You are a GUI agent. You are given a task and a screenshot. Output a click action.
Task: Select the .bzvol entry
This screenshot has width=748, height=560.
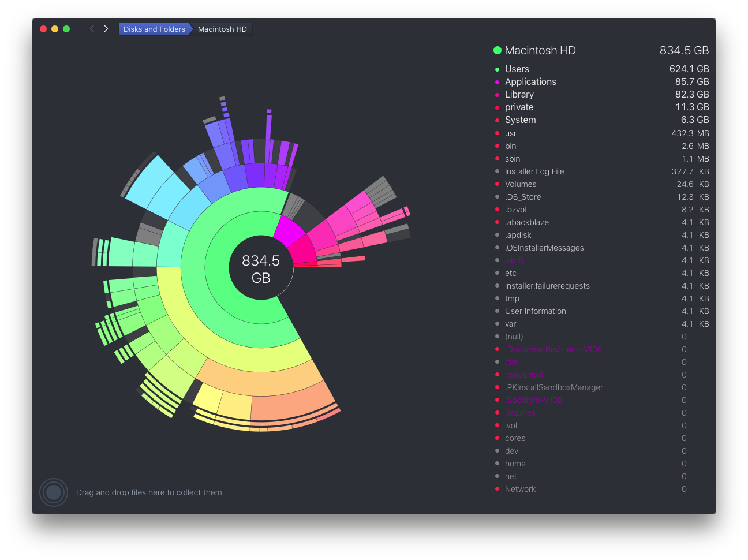(601, 210)
